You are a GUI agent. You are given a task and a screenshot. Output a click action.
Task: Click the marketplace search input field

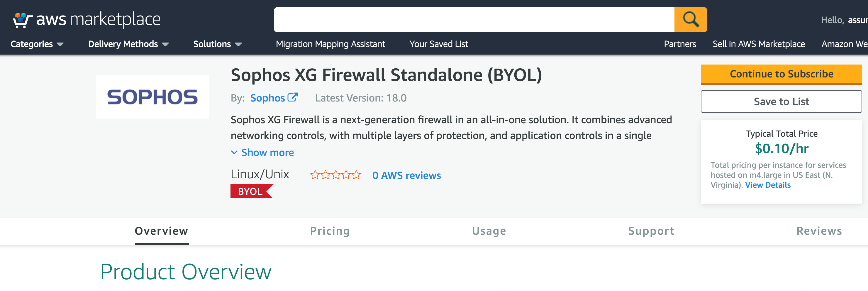coord(474,20)
